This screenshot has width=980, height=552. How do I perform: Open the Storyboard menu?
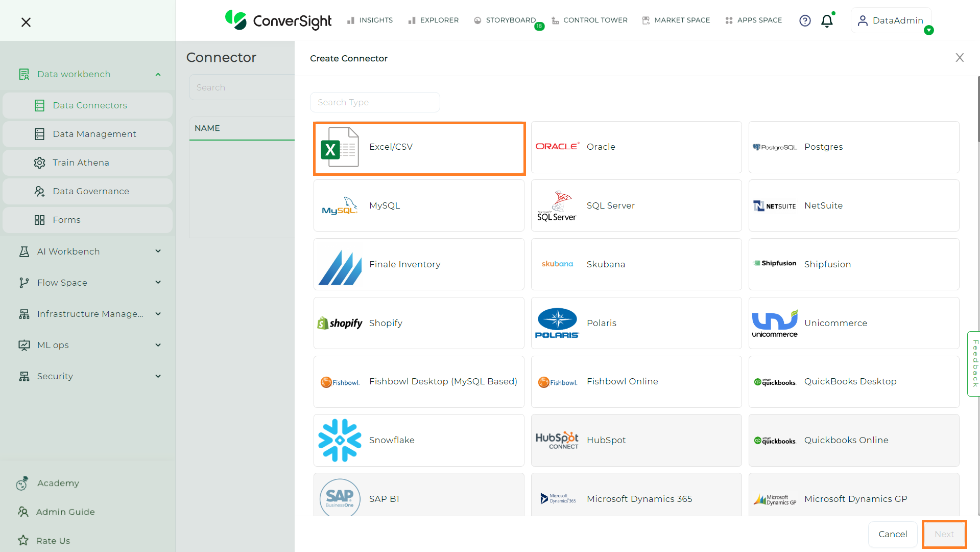(505, 20)
